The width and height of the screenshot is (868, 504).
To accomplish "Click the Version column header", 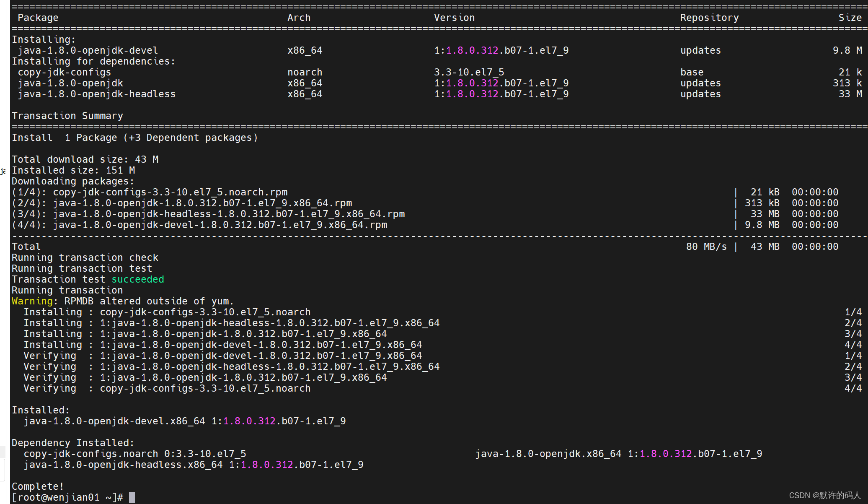I will pyautogui.click(x=454, y=18).
